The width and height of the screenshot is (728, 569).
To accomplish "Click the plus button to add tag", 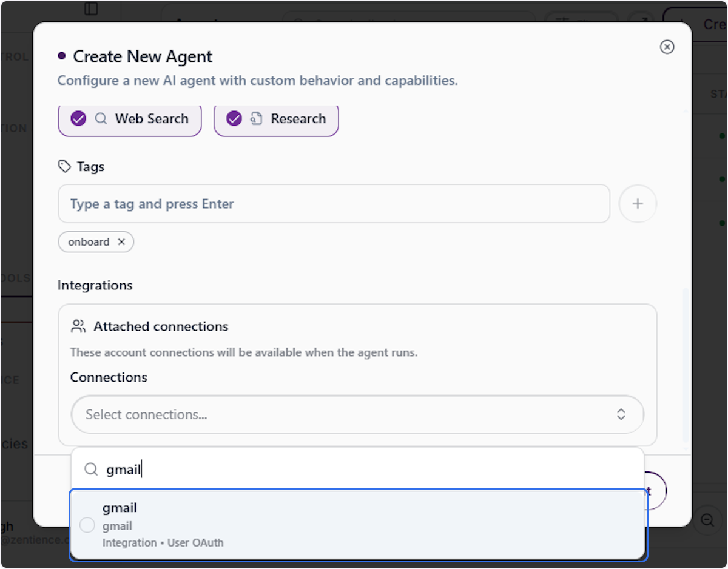I will point(638,204).
